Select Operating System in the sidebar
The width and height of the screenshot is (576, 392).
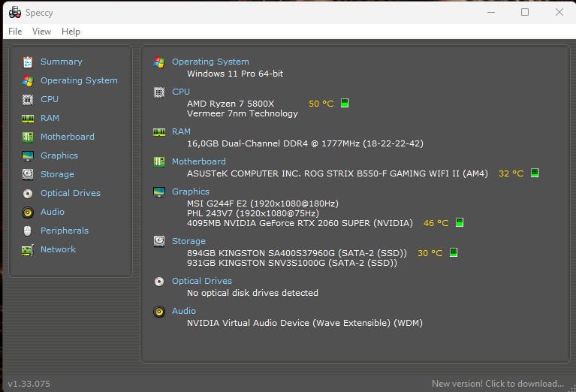pos(79,80)
